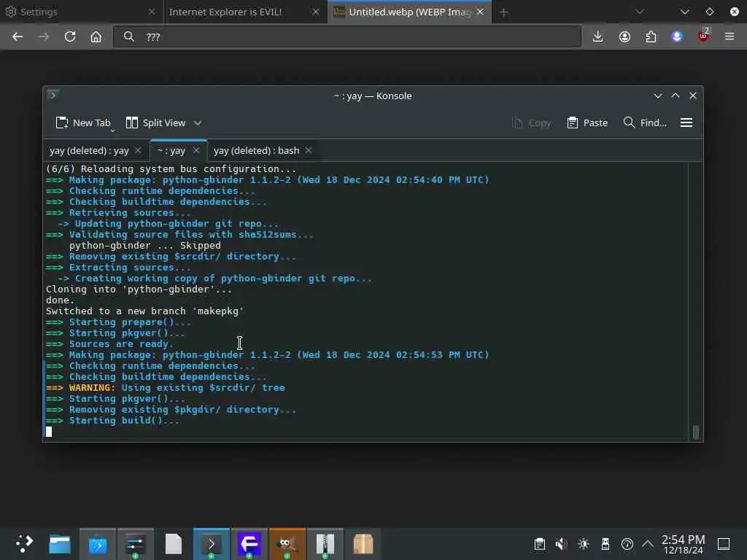Close the Internet Explorer is EVIL! tab
Viewport: 747px width, 560px height.
[x=315, y=12]
